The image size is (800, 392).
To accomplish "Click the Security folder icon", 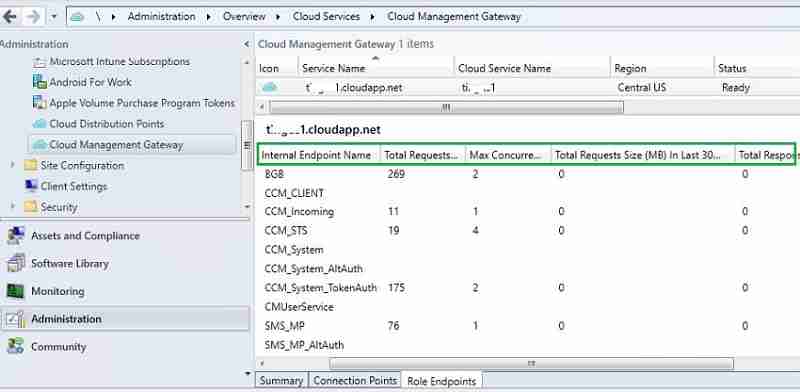I will (31, 207).
